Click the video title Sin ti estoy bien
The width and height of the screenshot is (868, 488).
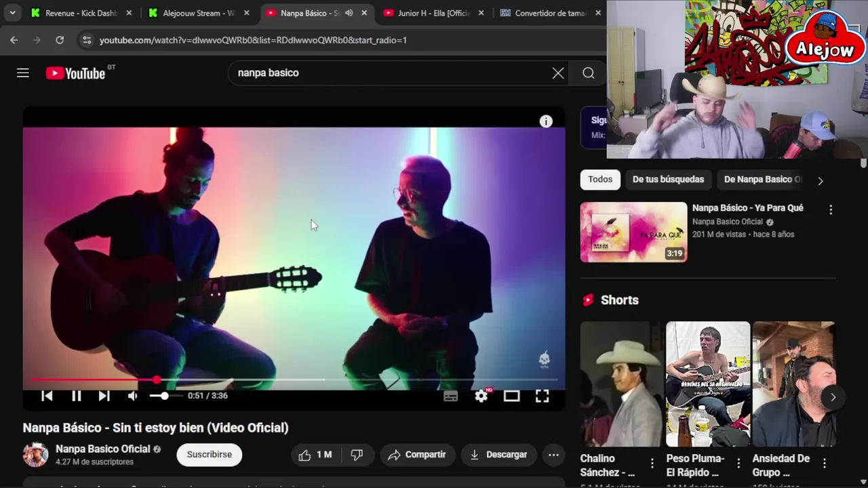pos(155,428)
